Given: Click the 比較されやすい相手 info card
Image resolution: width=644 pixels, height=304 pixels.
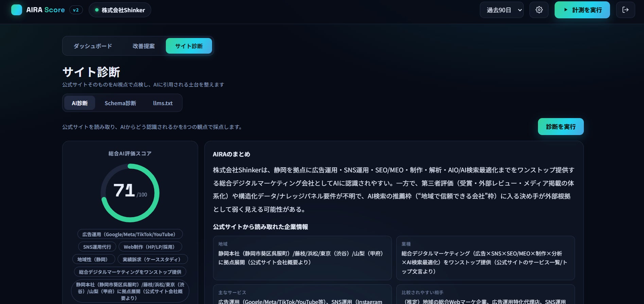Looking at the screenshot, I should coord(486,294).
